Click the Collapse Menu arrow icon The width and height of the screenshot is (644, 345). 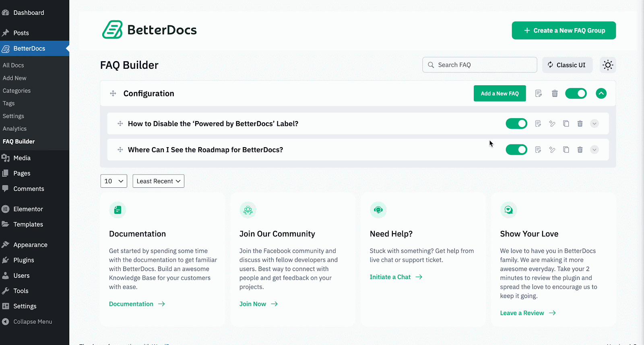pyautogui.click(x=5, y=322)
